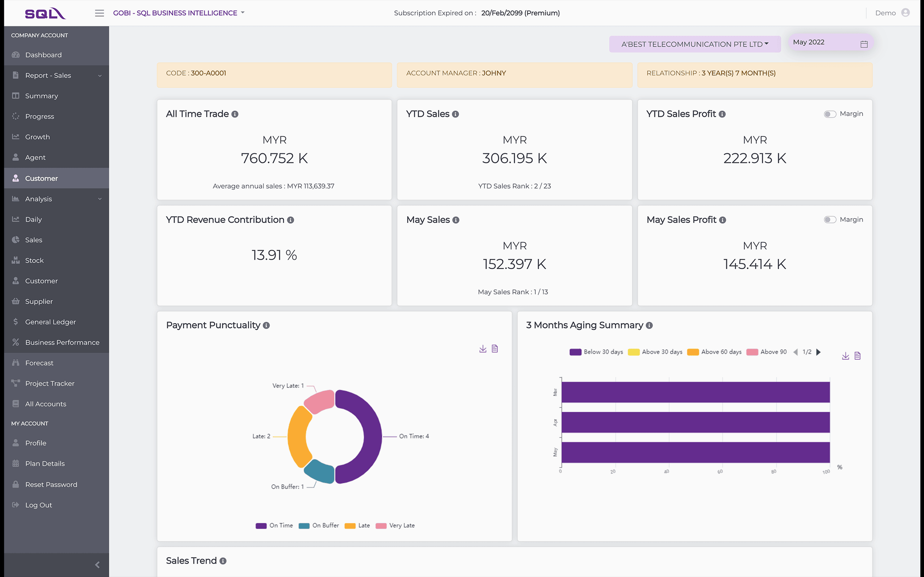This screenshot has width=924, height=577.
Task: Click info icon next to YTD Revenue Contribution
Action: coord(291,220)
